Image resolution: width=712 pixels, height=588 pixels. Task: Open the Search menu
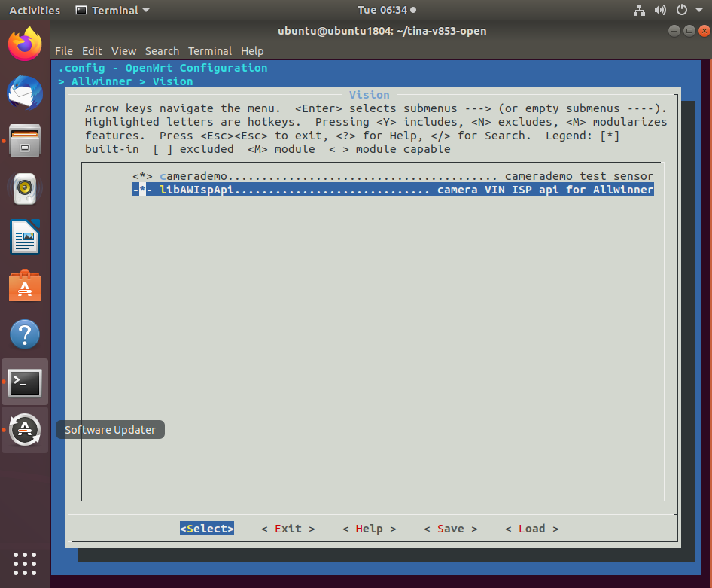point(162,51)
